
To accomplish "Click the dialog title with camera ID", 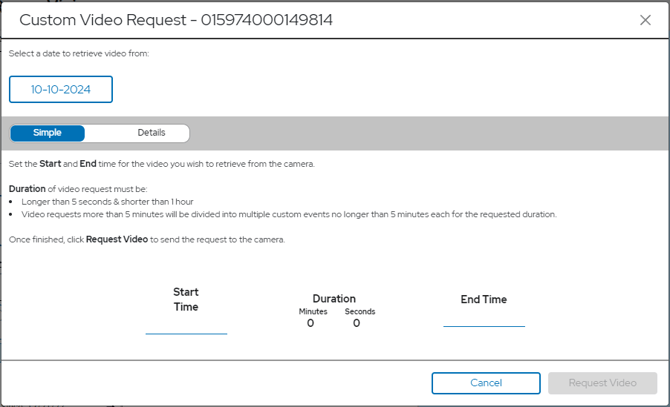I will tap(176, 20).
